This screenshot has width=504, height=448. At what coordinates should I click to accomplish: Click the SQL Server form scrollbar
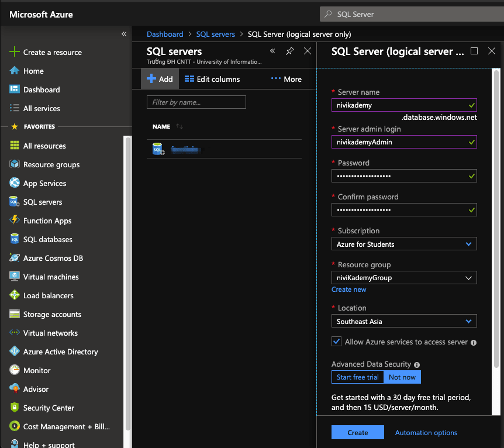(x=496, y=219)
